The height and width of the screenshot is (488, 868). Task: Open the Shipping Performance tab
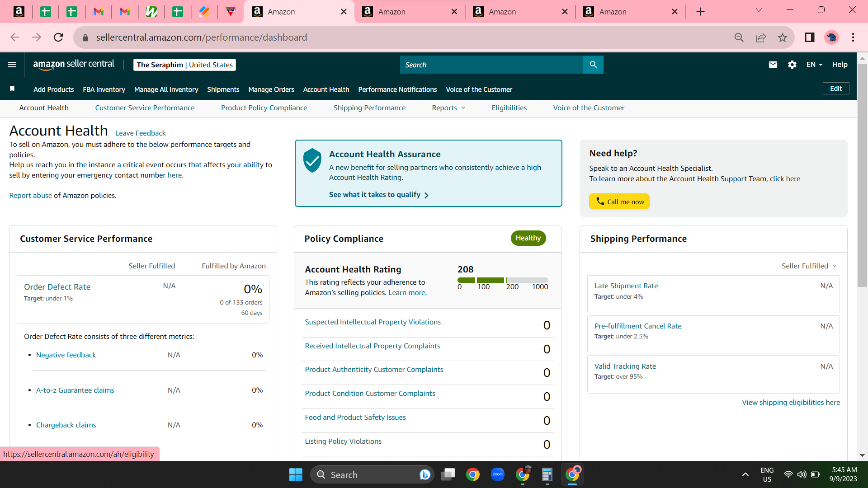[369, 108]
